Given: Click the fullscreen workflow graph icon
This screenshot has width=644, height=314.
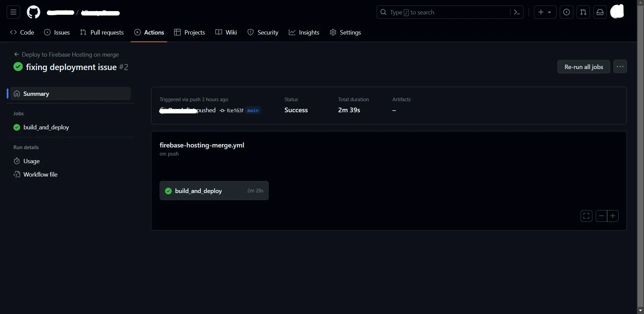Looking at the screenshot, I should pos(586,216).
